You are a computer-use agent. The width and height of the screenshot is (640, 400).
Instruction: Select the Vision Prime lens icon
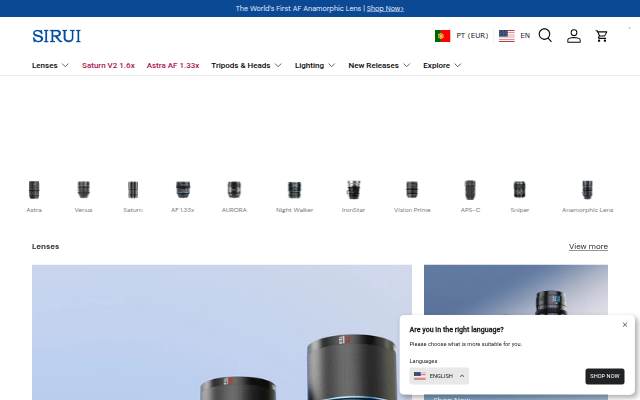pyautogui.click(x=412, y=190)
